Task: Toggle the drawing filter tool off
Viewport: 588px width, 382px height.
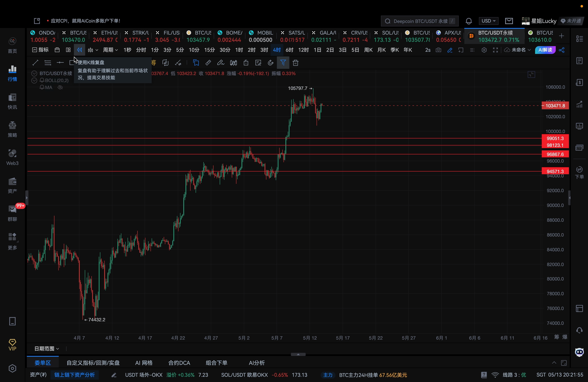Action: tap(283, 63)
